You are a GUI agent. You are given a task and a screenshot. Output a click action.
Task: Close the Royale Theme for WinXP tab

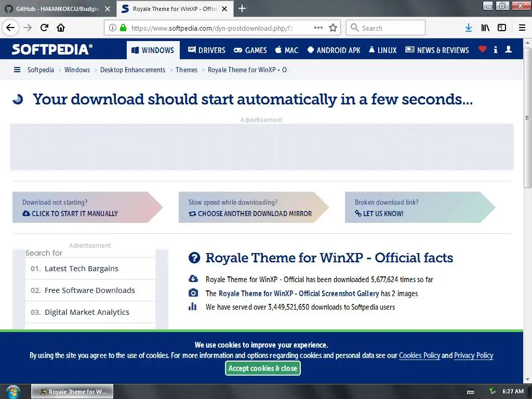(x=224, y=9)
